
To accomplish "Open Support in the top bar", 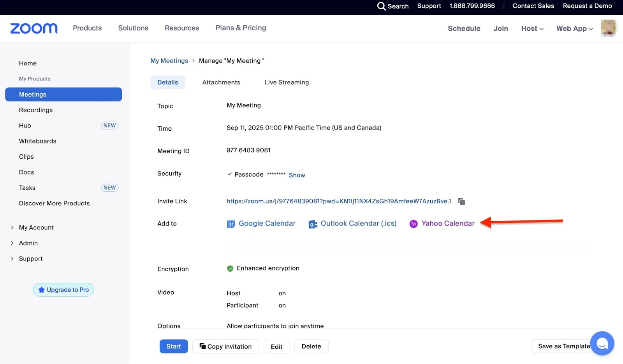I will pos(429,6).
